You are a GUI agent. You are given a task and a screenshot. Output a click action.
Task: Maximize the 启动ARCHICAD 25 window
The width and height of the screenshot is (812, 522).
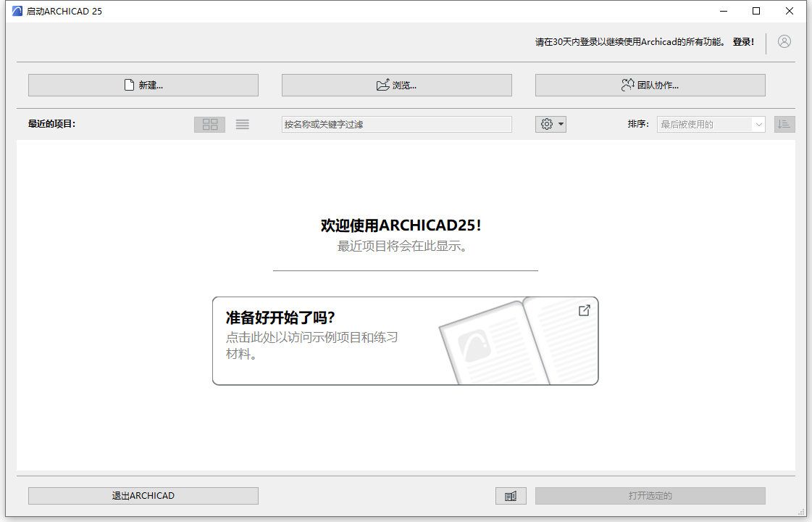(756, 11)
